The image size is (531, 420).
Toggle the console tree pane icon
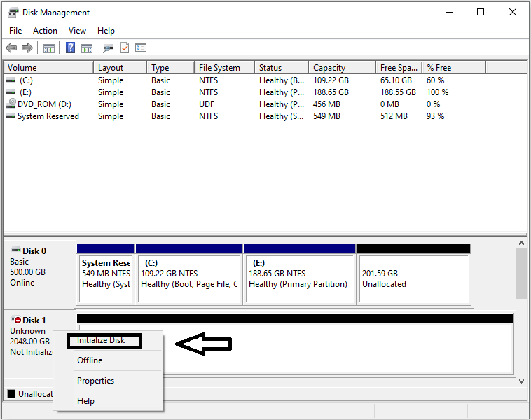(49, 48)
